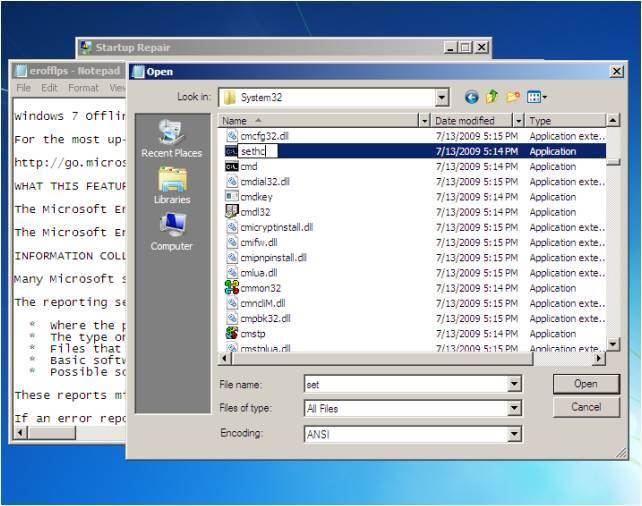Click the Back navigation icon in Open dialog
Image resolution: width=642 pixels, height=506 pixels.
[471, 97]
